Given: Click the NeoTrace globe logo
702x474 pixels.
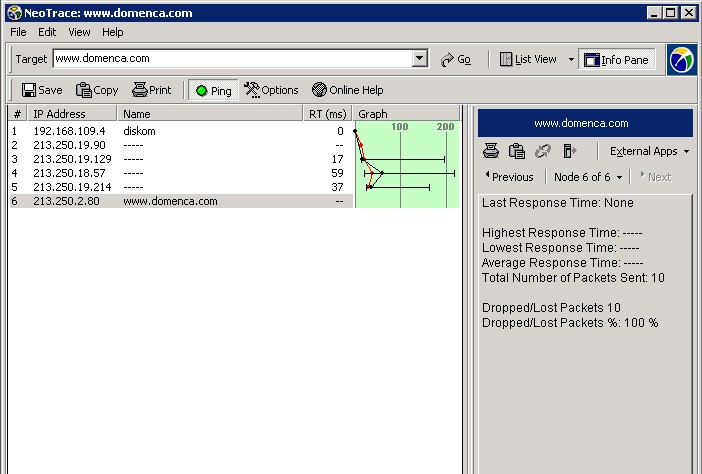Looking at the screenshot, I should (x=682, y=60).
